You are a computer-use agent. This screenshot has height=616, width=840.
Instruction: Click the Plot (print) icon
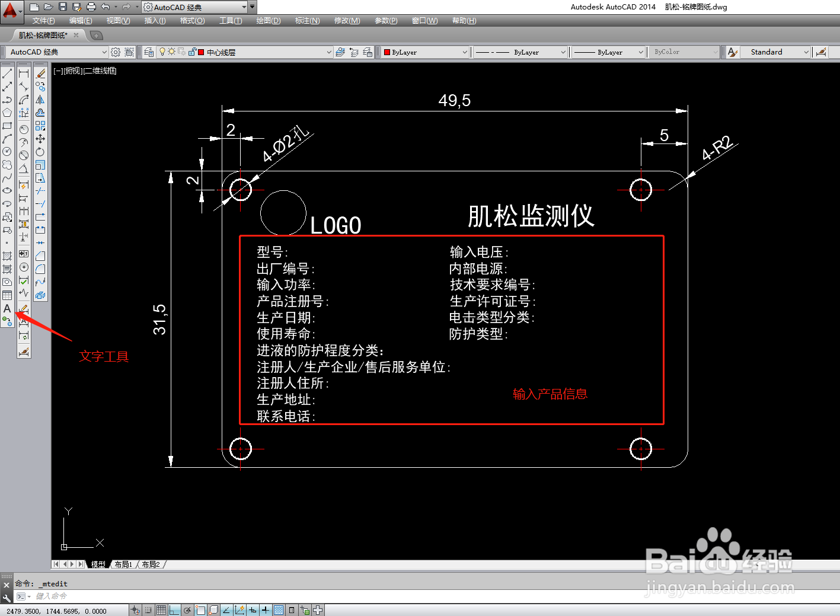[x=91, y=7]
